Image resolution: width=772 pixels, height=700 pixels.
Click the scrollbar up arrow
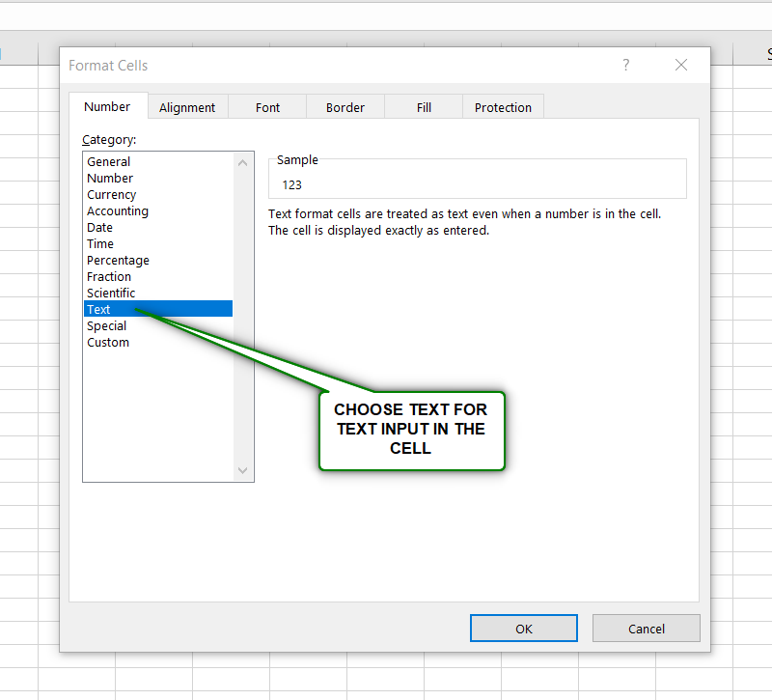(243, 162)
